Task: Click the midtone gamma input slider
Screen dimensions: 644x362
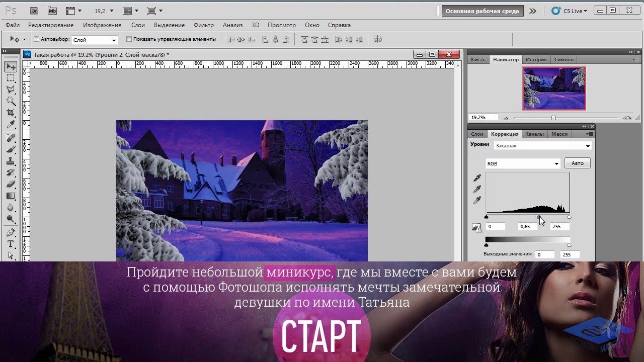Action: click(539, 217)
